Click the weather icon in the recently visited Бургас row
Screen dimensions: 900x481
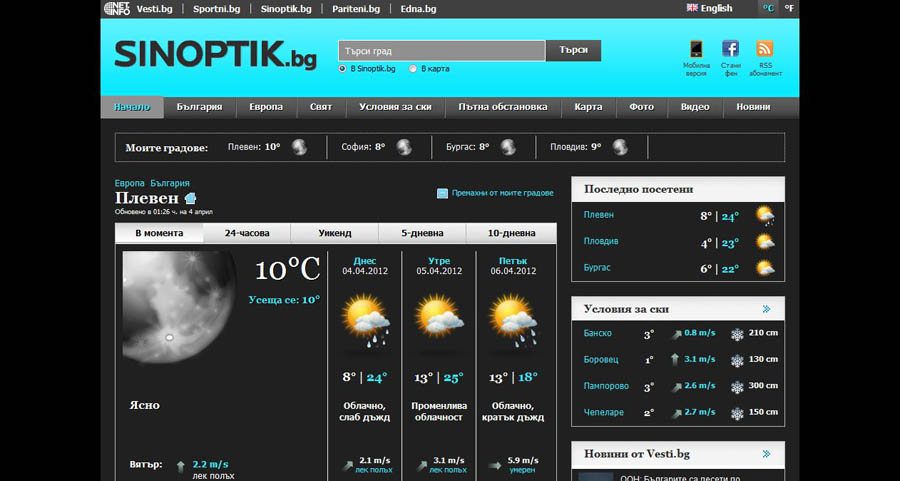point(765,268)
